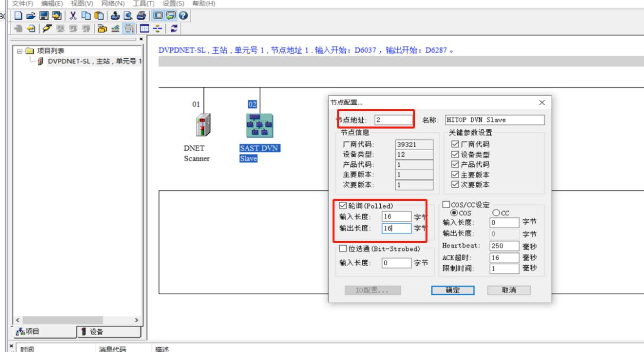
Task: Click the 节点地址 input field
Action: click(x=394, y=120)
